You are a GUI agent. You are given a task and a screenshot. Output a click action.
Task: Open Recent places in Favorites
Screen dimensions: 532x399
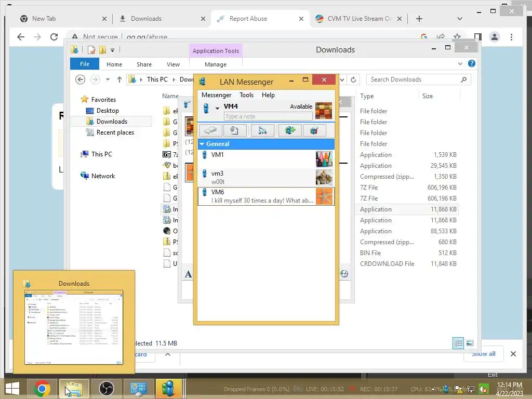pyautogui.click(x=115, y=132)
